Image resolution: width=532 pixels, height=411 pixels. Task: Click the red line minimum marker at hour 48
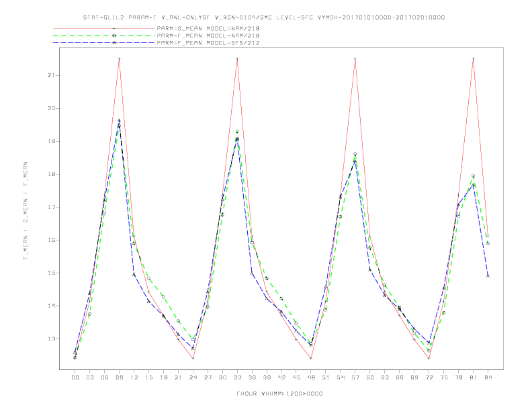311,358
